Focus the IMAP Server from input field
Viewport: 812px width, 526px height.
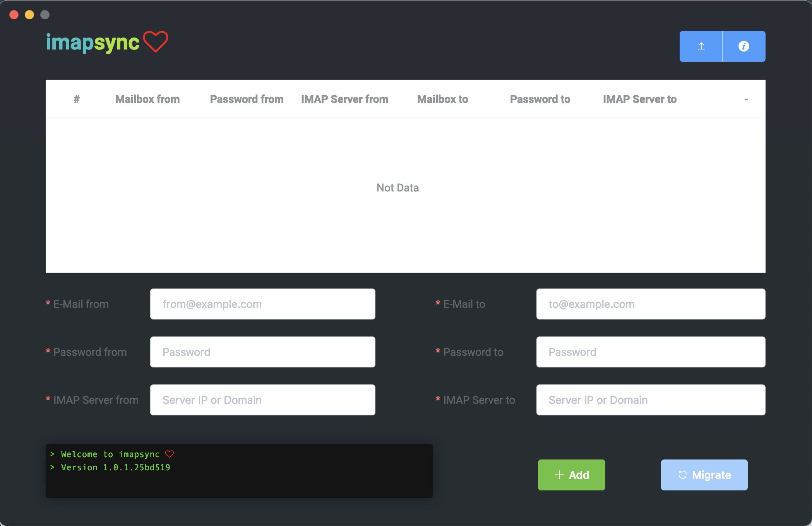click(263, 400)
